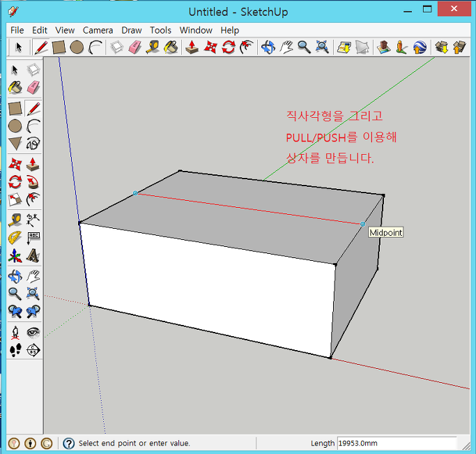Choose the Rectangle tool in the top toolbar
476x454 pixels.
point(59,47)
